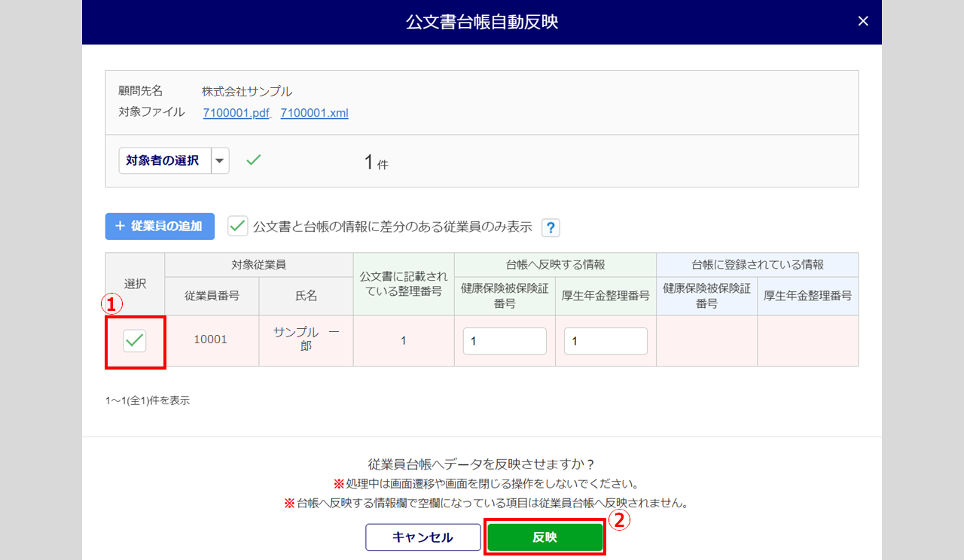Open the 7100001.pdf file link

[x=236, y=113]
